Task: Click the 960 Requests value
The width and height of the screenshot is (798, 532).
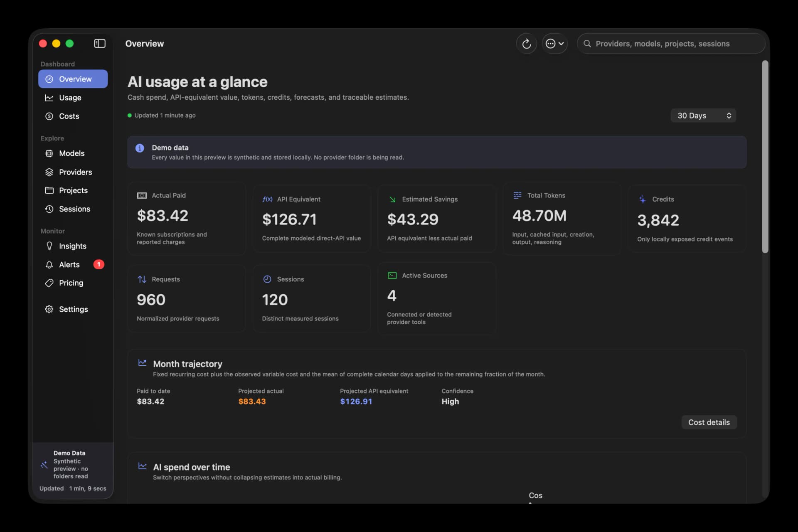Action: [151, 300]
